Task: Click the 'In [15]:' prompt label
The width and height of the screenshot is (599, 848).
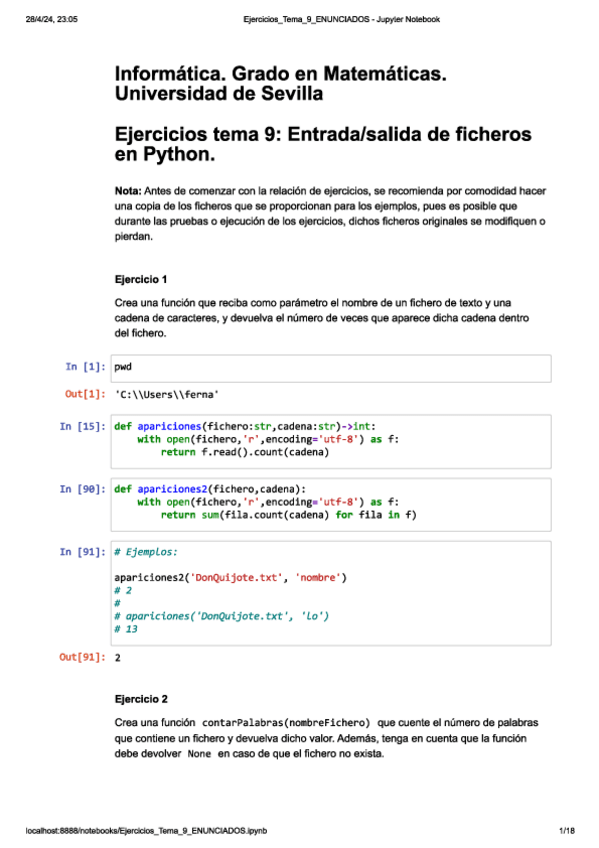Action: (x=83, y=426)
